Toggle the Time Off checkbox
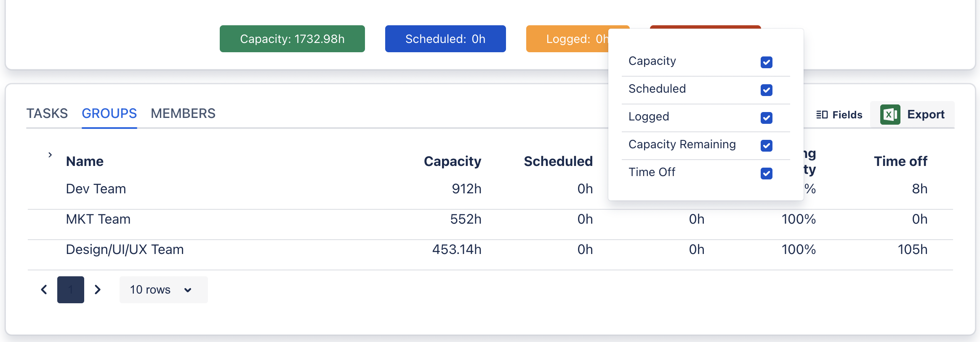Screen dimensions: 980x342 pos(766,174)
